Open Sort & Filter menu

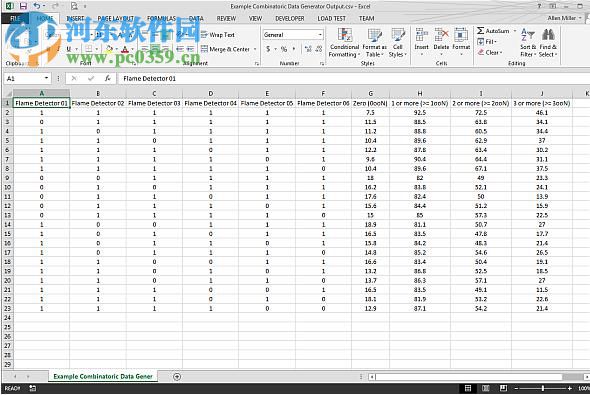[528, 43]
